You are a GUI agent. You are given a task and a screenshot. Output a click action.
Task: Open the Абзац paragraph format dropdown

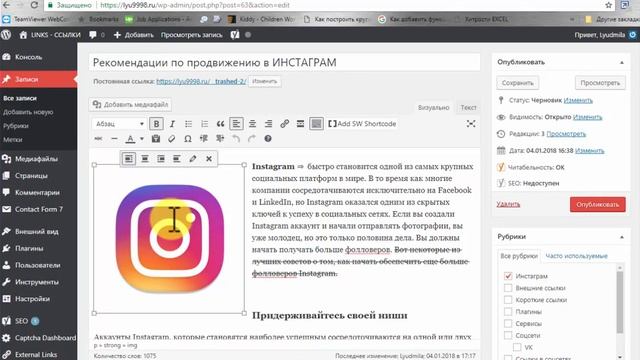[x=119, y=124]
